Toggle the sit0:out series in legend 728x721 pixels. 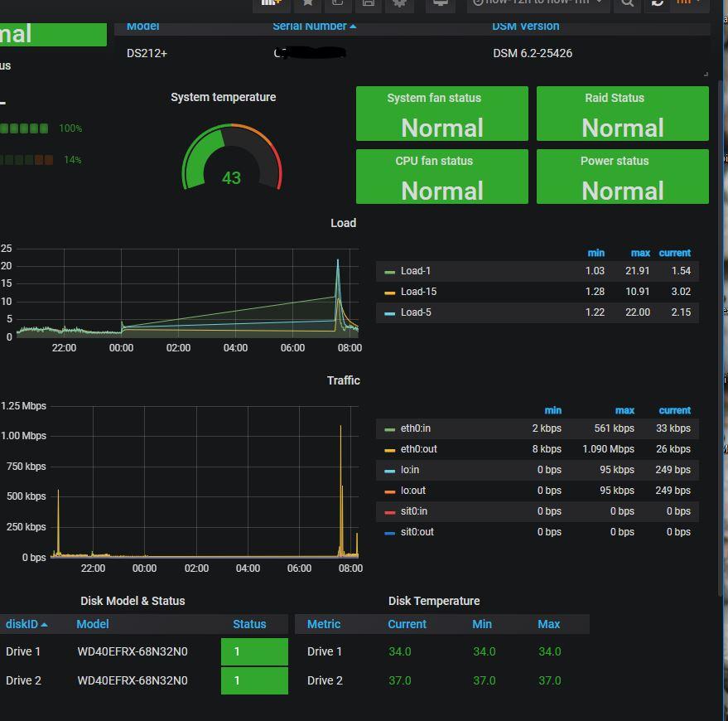coord(417,532)
